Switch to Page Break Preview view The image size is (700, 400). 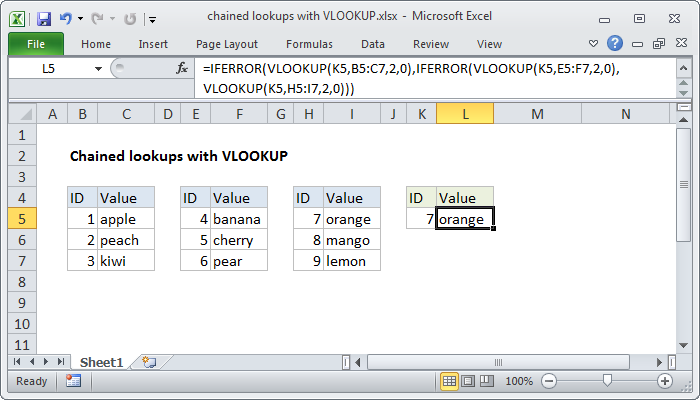pos(489,381)
